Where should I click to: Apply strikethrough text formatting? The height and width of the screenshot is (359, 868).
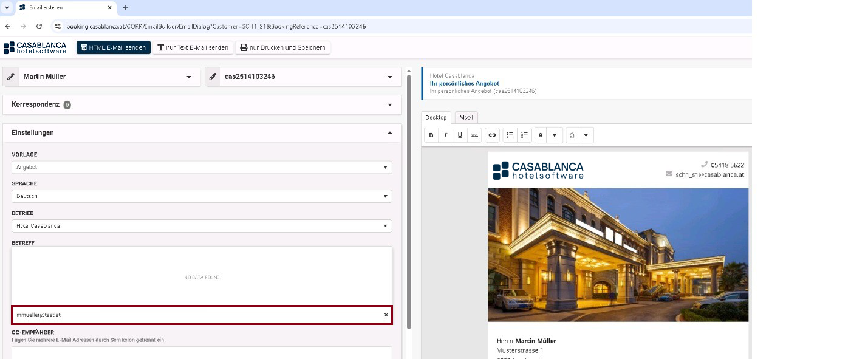pos(474,135)
